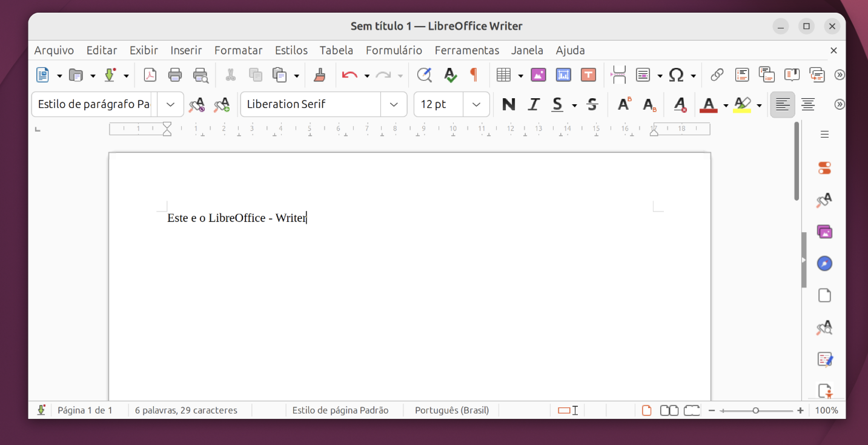Open sidebar Properties deck
The width and height of the screenshot is (868, 445).
(x=824, y=168)
